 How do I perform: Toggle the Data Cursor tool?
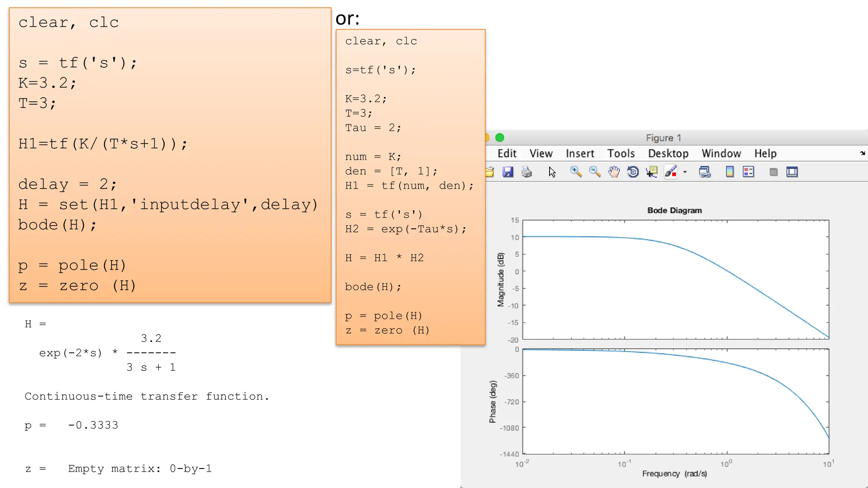pos(651,172)
